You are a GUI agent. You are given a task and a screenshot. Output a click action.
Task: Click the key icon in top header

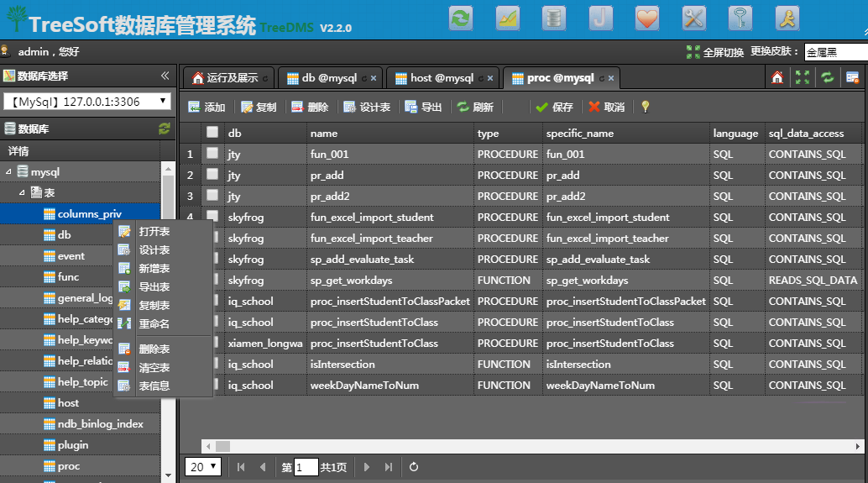click(x=740, y=18)
